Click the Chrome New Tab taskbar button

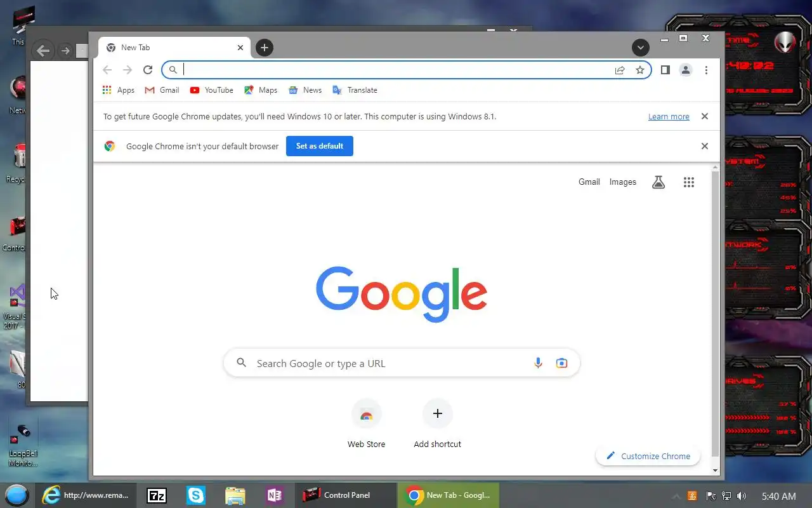449,495
